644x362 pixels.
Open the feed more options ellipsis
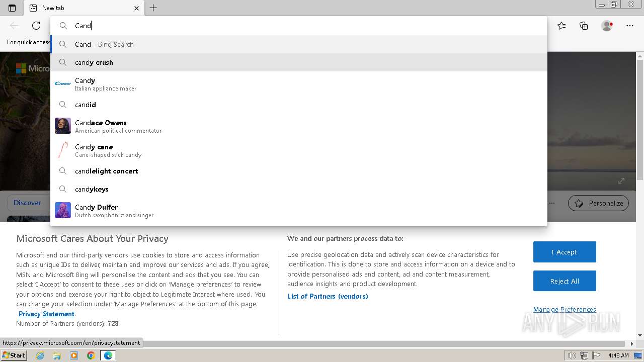552,203
